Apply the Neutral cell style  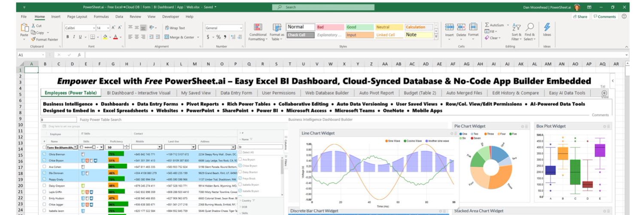click(389, 27)
